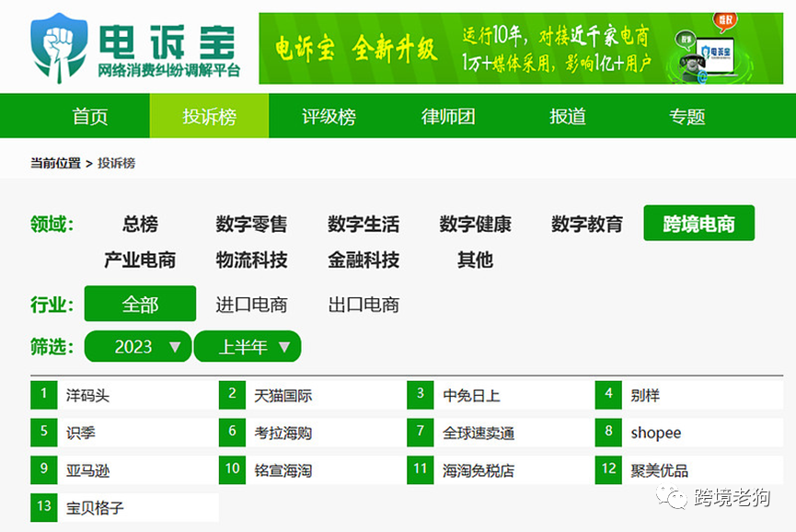
Task: Click the 电诉宝 shield logo
Action: tap(58, 48)
